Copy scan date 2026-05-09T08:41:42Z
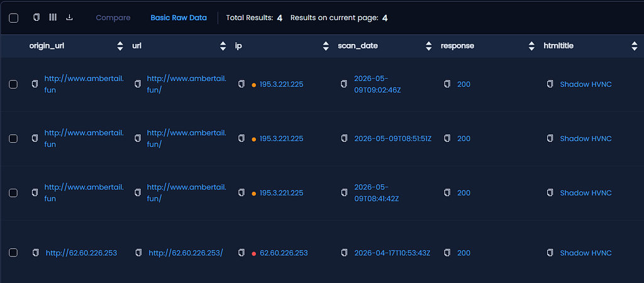 pos(344,192)
